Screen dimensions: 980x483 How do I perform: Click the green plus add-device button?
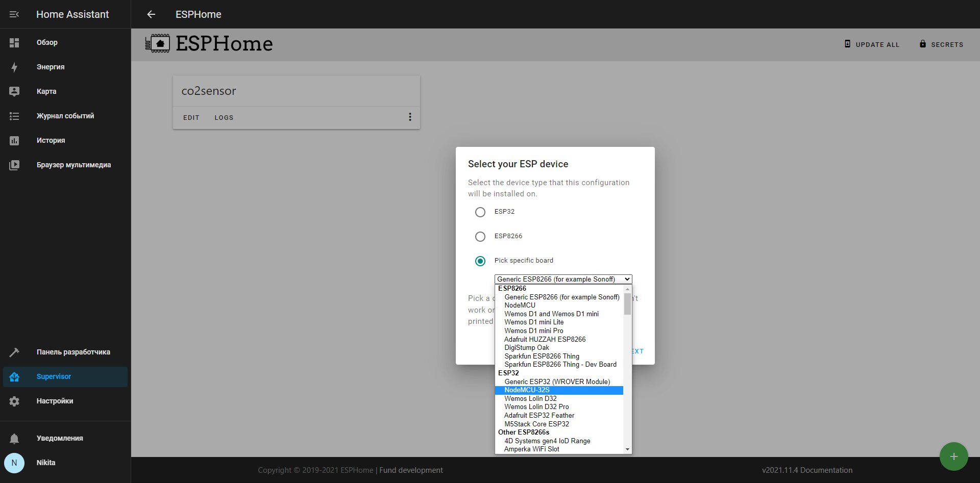coord(953,456)
